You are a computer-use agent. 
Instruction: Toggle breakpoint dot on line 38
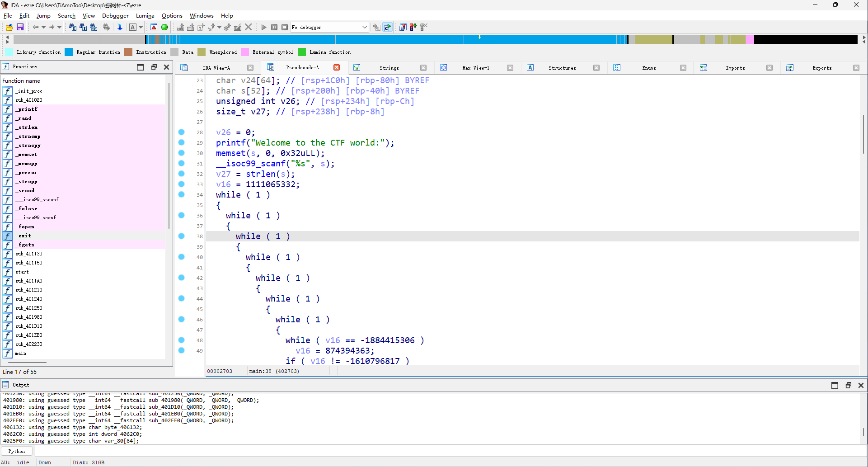(181, 236)
